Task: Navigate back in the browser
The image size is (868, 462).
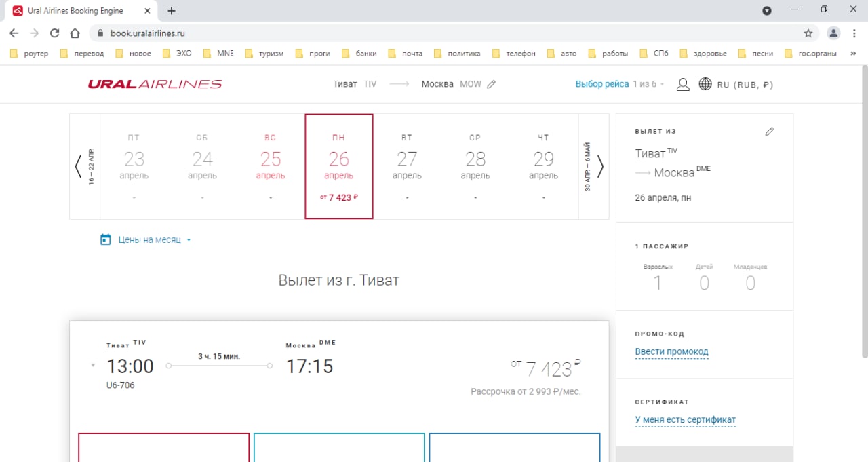Action: pos(14,33)
